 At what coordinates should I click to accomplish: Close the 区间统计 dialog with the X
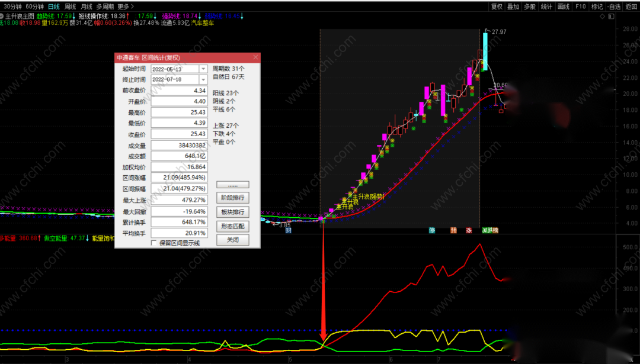click(255, 57)
